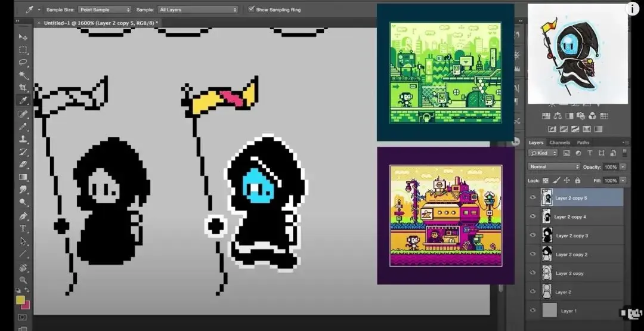Hide Layer 2 copy 2 visibility eye
The height and width of the screenshot is (331, 644).
532,254
